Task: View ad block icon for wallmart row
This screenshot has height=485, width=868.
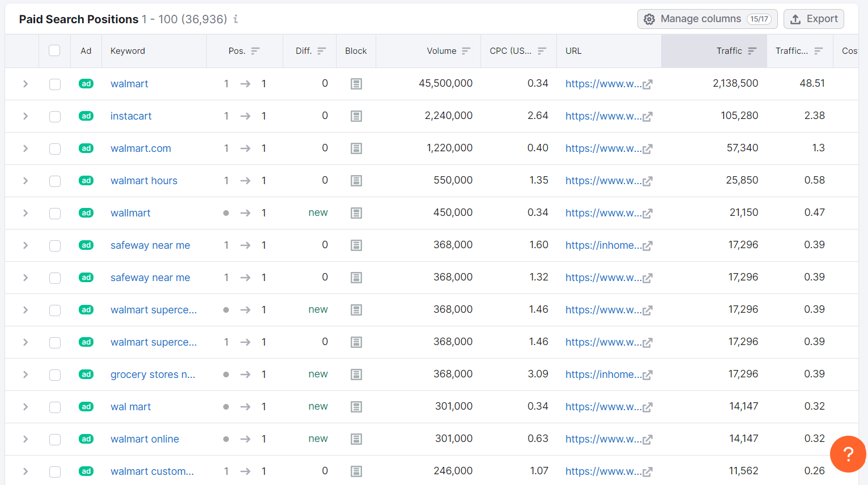Action: [356, 213]
